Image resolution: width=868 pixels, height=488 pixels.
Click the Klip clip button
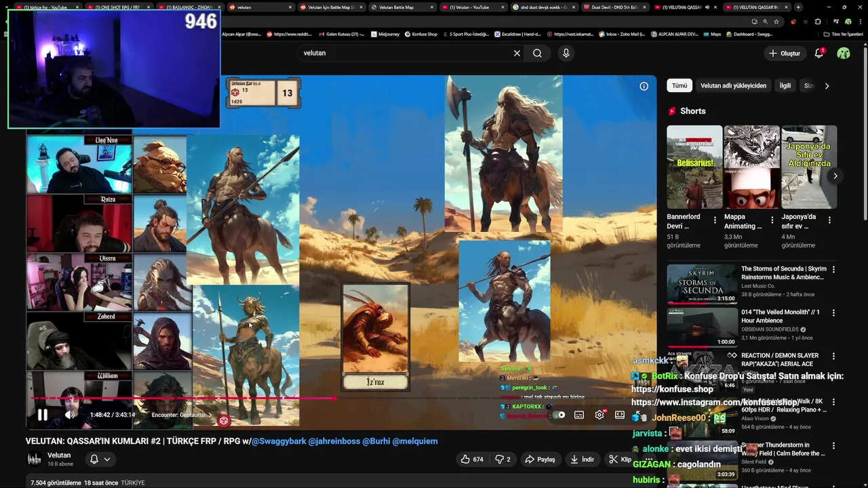click(619, 459)
